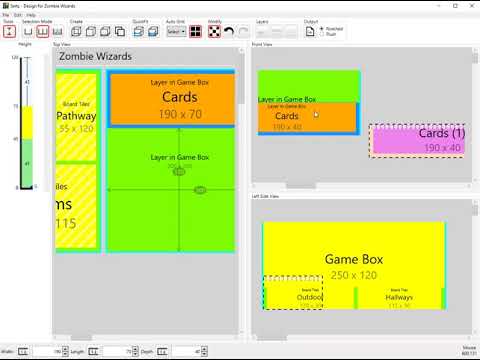This screenshot has height=360, width=480.
Task: Select the Stacked output radio button
Action: [322, 29]
